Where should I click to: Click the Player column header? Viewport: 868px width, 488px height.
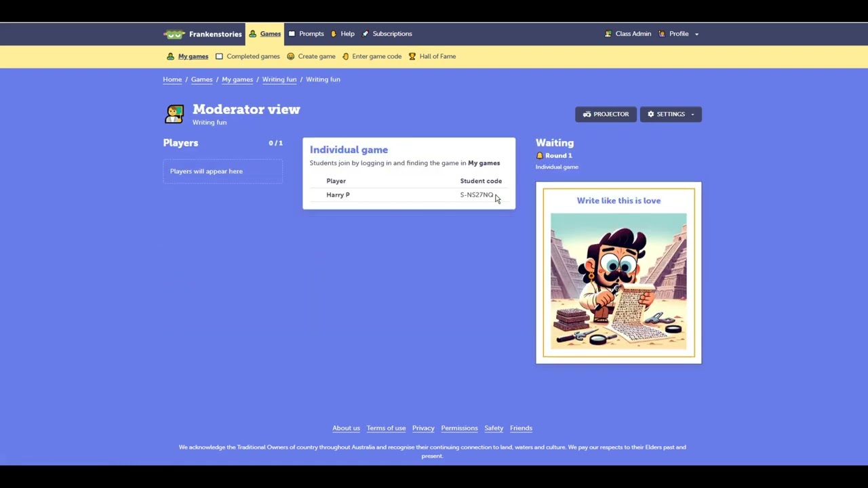point(336,181)
